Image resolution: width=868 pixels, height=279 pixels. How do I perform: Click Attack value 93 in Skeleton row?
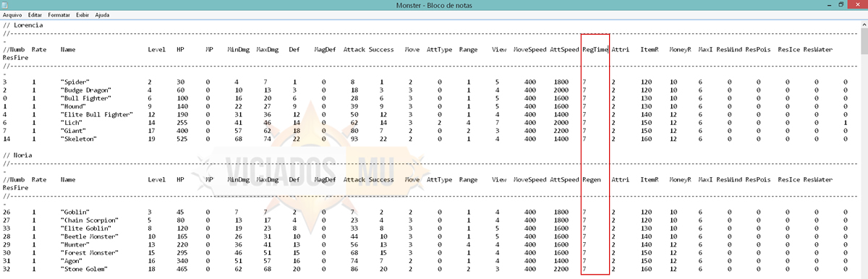coord(354,138)
